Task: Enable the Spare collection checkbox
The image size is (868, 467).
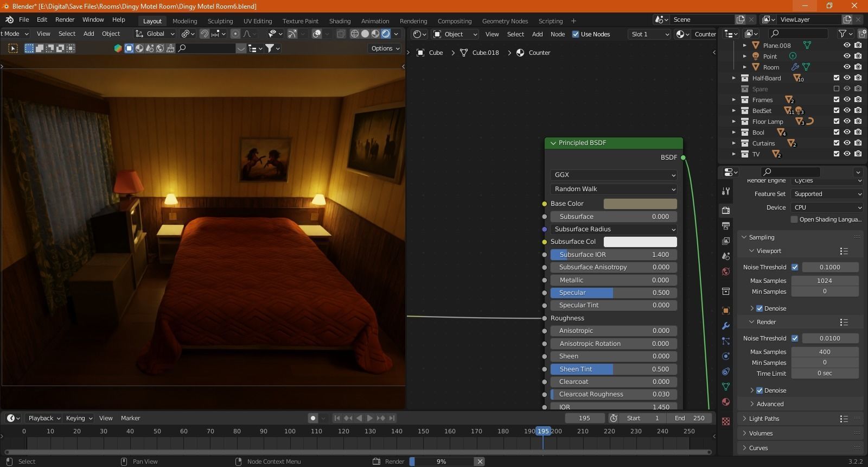Action: pos(837,89)
